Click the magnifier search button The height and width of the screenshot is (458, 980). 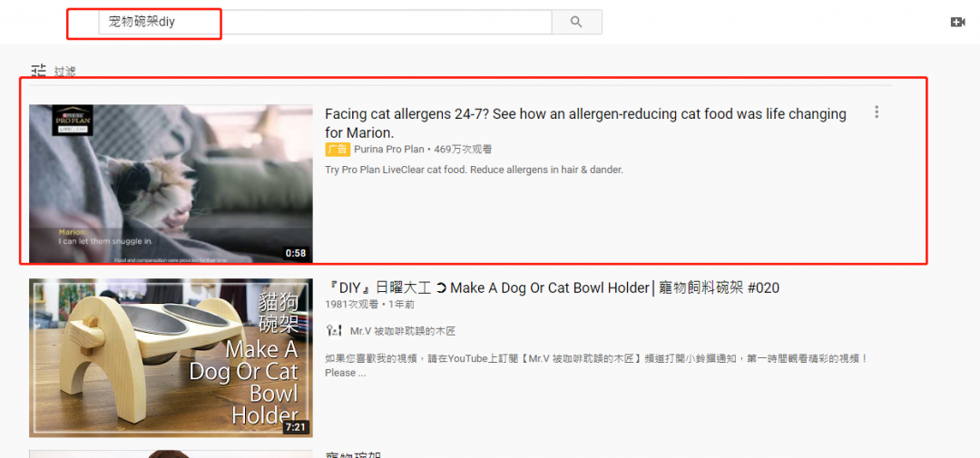576,22
